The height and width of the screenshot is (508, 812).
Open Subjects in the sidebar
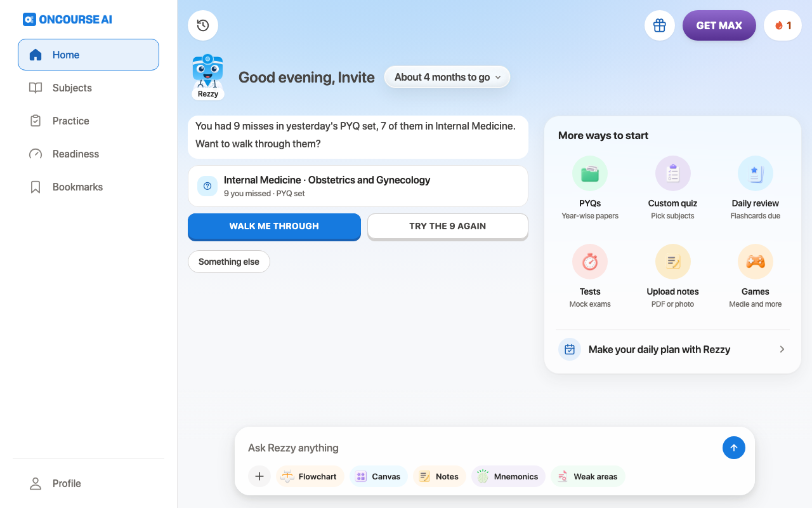coord(88,88)
